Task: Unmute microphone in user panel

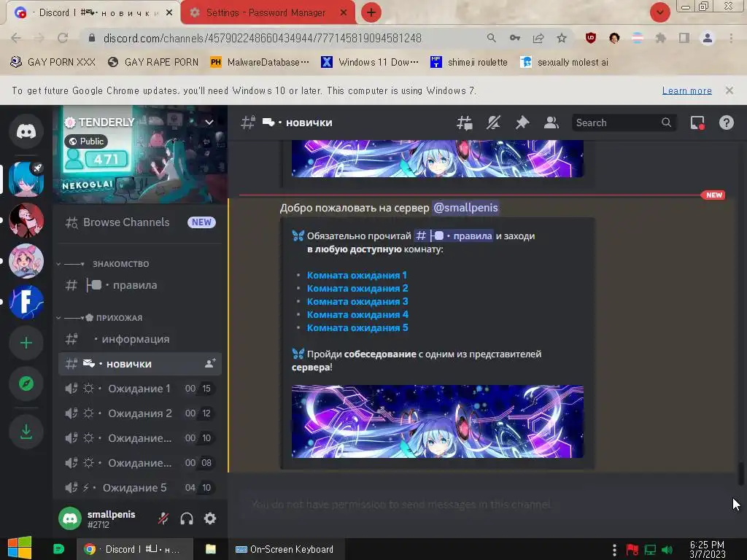Action: click(x=163, y=518)
